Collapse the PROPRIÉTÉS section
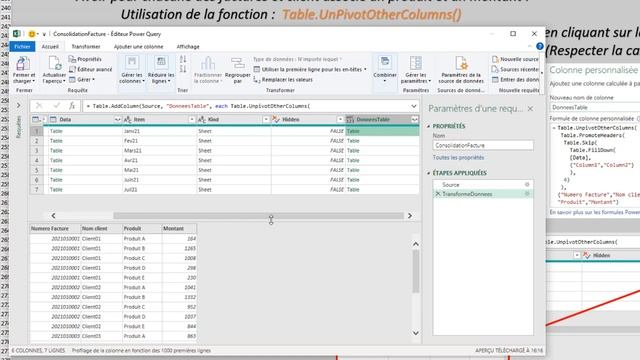The image size is (640, 360). (x=429, y=127)
